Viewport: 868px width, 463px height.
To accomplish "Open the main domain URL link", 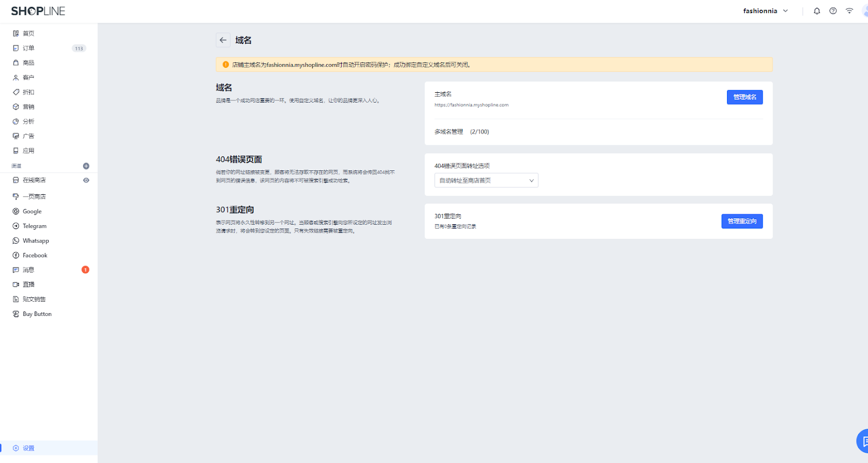I will [471, 105].
